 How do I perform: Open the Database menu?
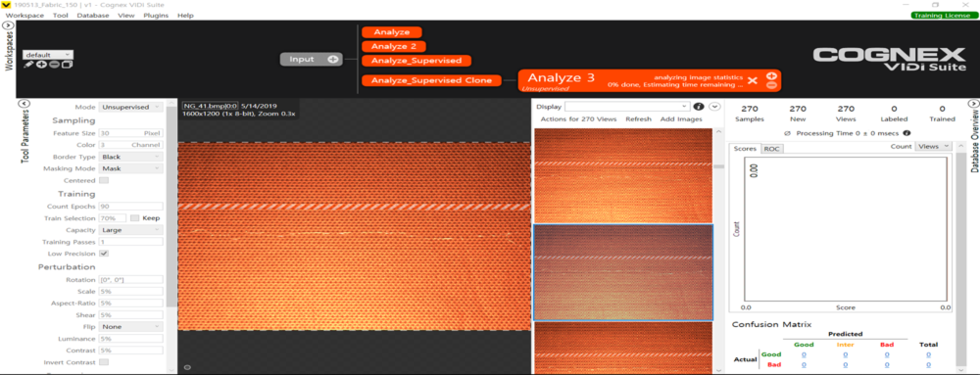pos(93,15)
